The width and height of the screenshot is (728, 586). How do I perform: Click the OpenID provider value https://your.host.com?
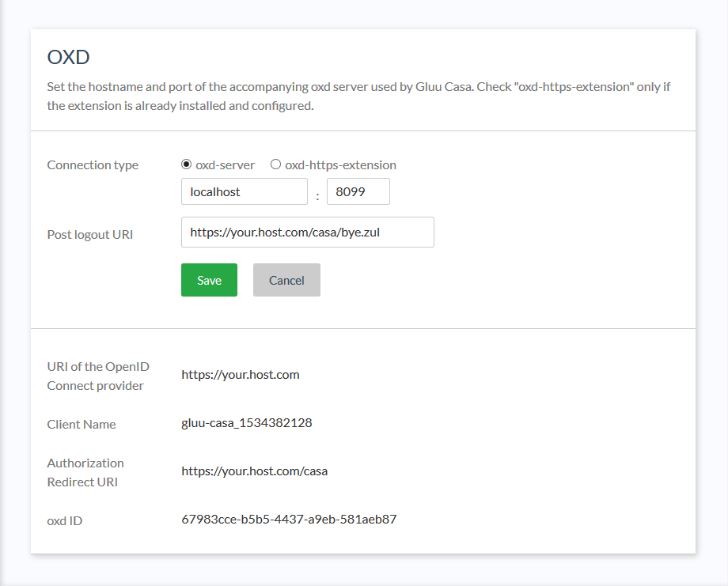pos(240,375)
